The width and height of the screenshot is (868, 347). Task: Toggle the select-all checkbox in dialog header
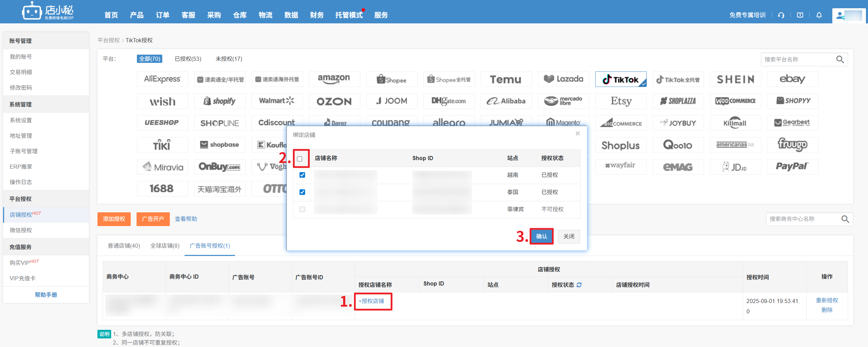(300, 159)
